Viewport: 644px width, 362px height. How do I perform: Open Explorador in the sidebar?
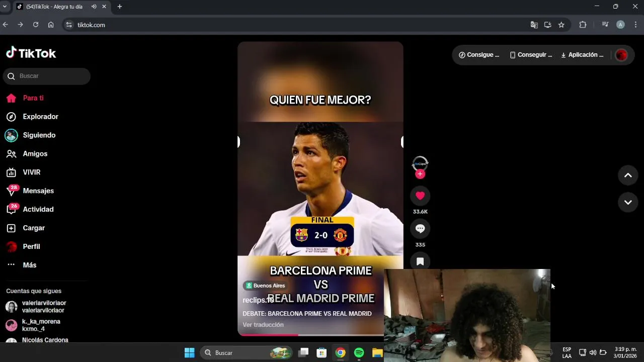(32, 117)
